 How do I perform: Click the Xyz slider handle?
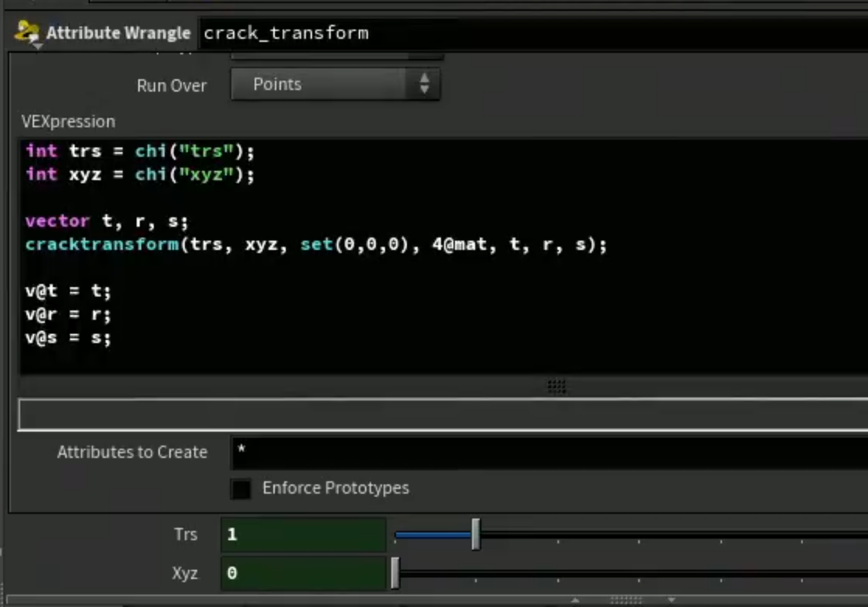click(394, 573)
